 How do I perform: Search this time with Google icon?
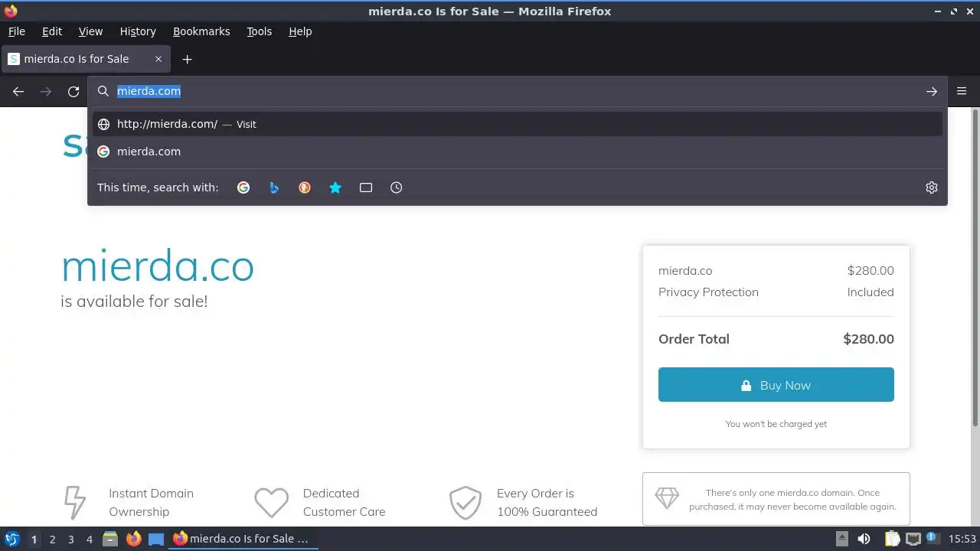tap(243, 187)
